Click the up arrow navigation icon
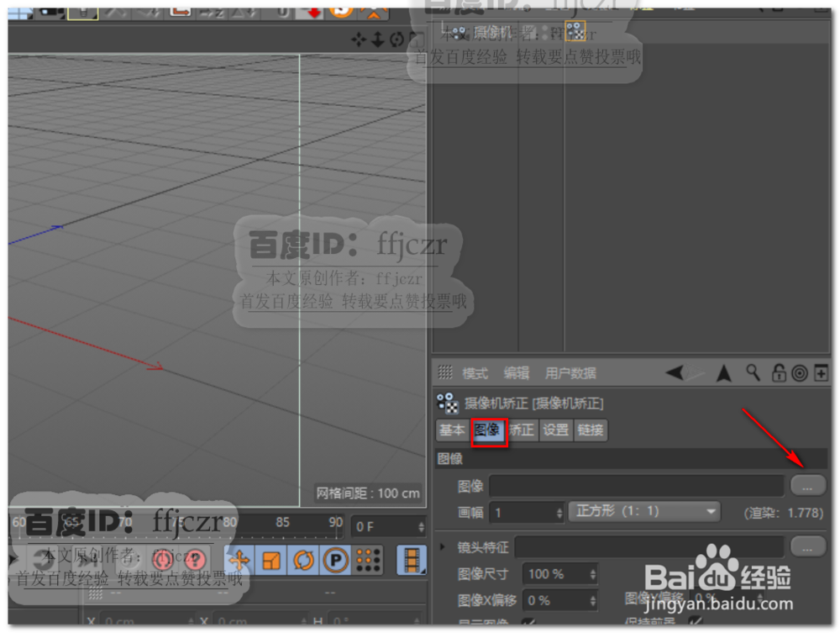 pos(724,372)
